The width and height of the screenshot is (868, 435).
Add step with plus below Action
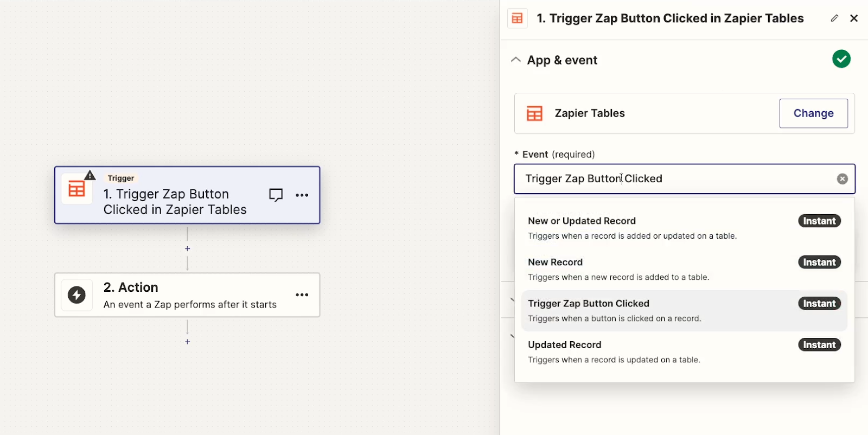coord(187,342)
